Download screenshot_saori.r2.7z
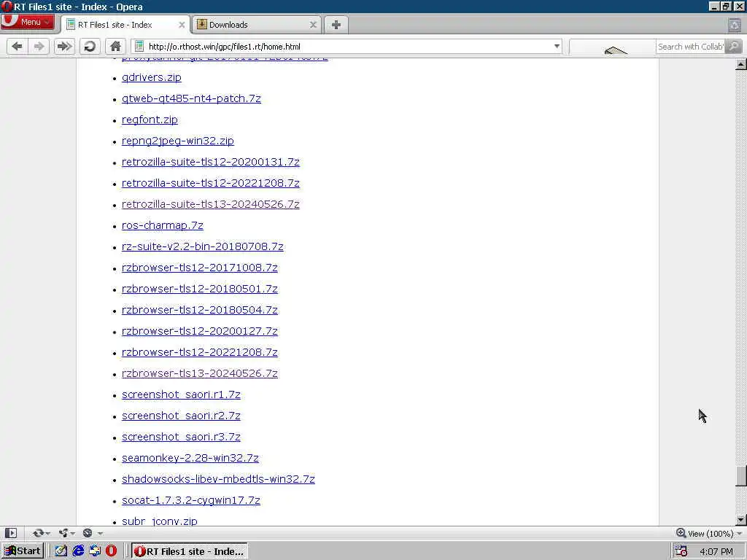This screenshot has width=747, height=560. pos(181,415)
